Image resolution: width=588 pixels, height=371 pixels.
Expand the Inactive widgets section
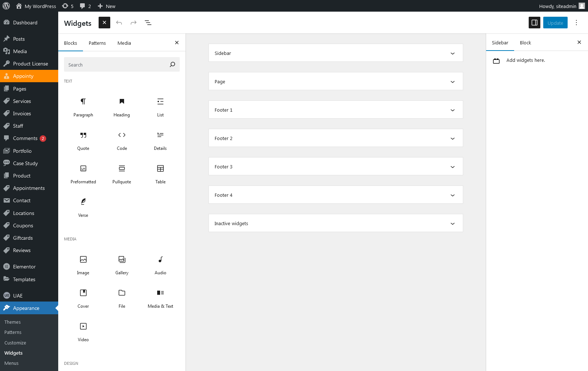(335, 223)
